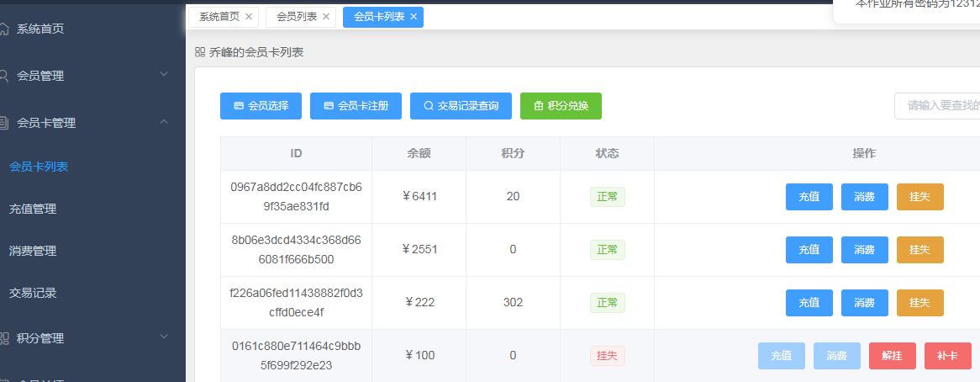Select card ID 0967a8dd2cc04fc887cb69f35ae831fd
Screen dimensions: 980x382
[296, 197]
